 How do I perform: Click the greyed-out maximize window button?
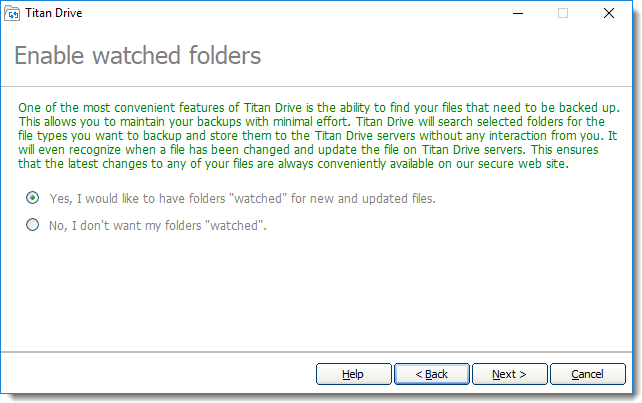click(562, 14)
